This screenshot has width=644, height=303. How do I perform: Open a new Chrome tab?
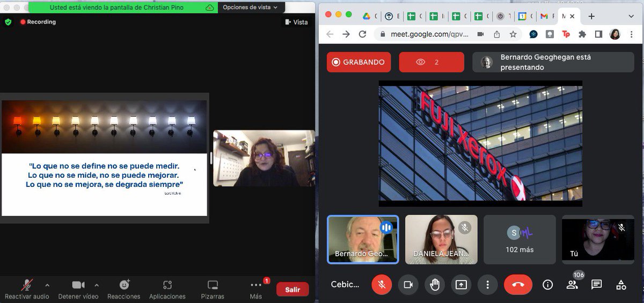coord(591,16)
